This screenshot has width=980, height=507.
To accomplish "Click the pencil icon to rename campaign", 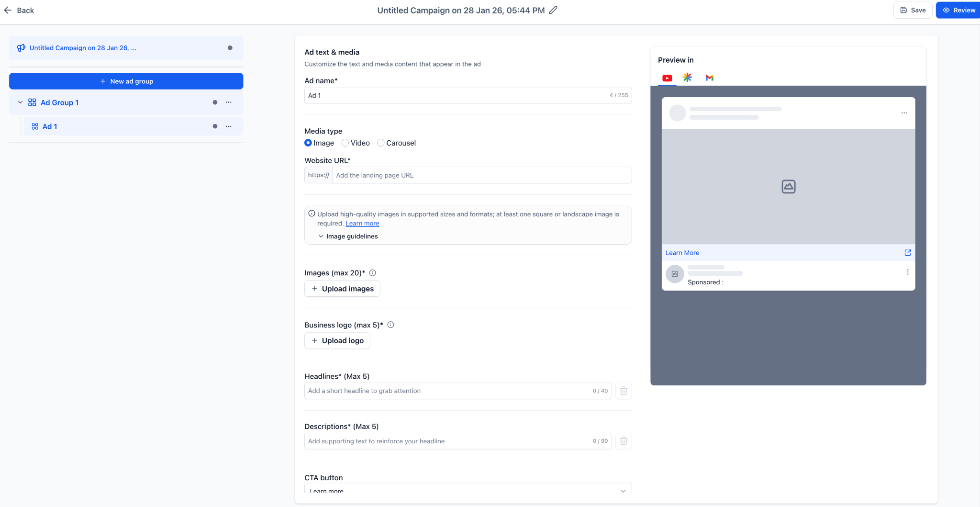I will (553, 10).
